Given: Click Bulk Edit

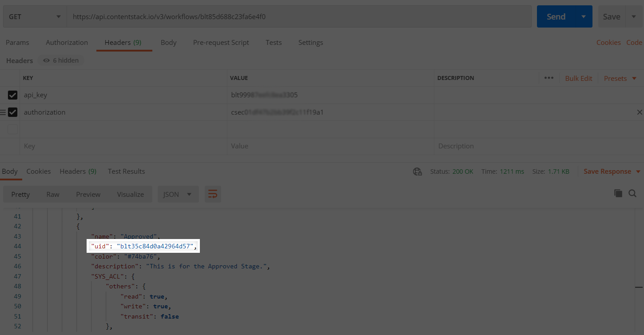Looking at the screenshot, I should (x=578, y=78).
